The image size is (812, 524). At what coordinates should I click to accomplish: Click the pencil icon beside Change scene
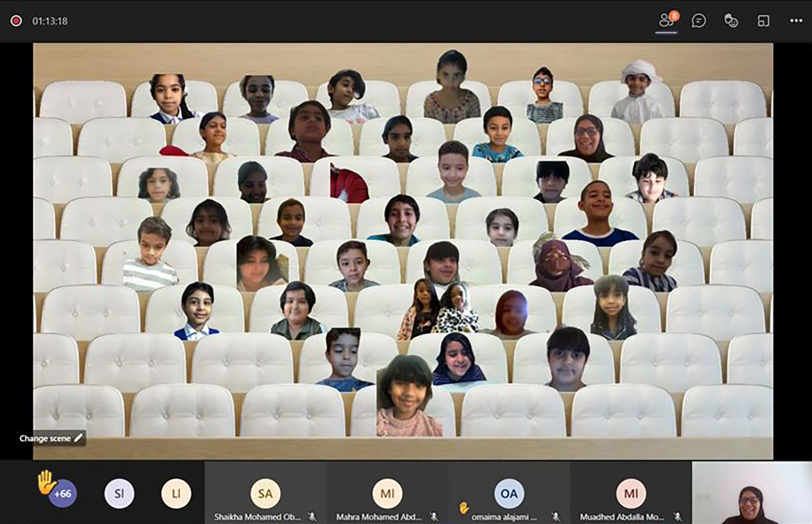coord(78,438)
